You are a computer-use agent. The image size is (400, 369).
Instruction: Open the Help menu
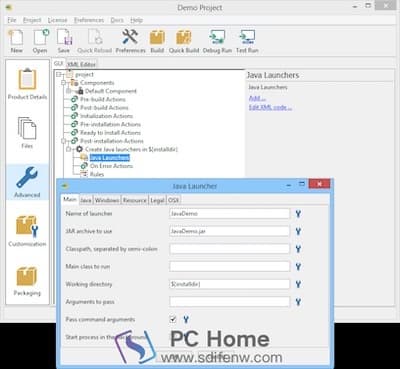point(136,20)
